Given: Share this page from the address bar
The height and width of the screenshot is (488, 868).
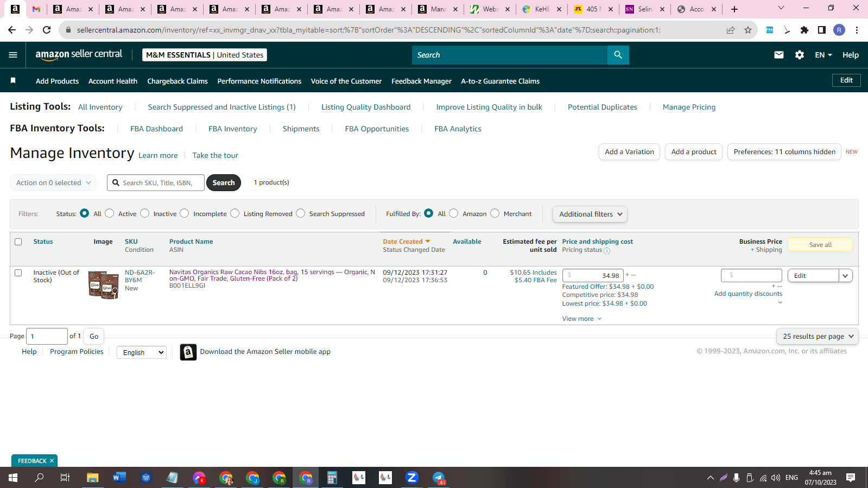Looking at the screenshot, I should click(731, 30).
